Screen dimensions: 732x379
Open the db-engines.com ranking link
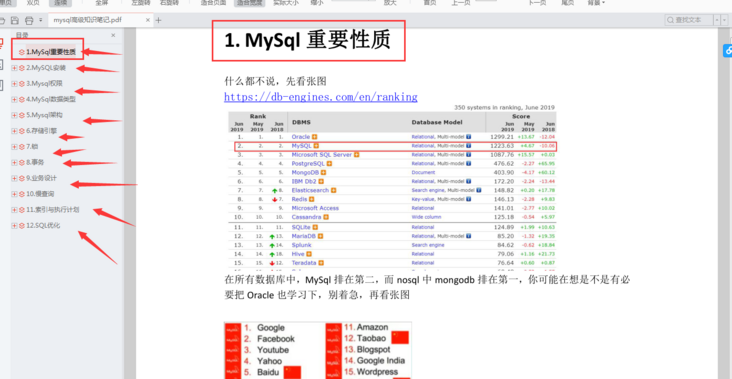(x=321, y=97)
